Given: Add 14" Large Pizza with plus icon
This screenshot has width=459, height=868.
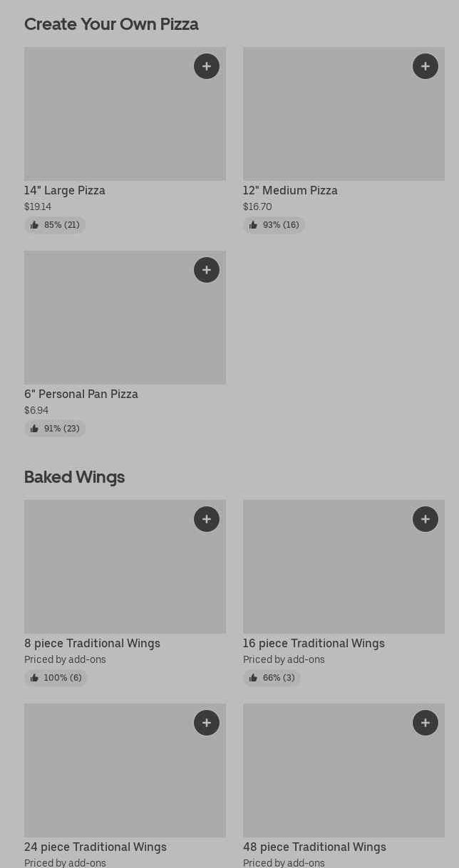Looking at the screenshot, I should click(x=207, y=66).
